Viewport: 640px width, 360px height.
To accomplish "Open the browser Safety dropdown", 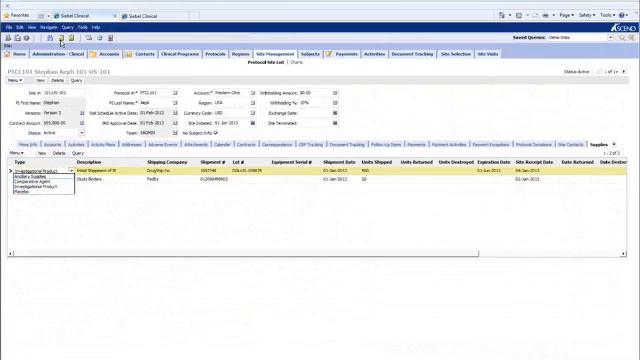I will tap(587, 15).
